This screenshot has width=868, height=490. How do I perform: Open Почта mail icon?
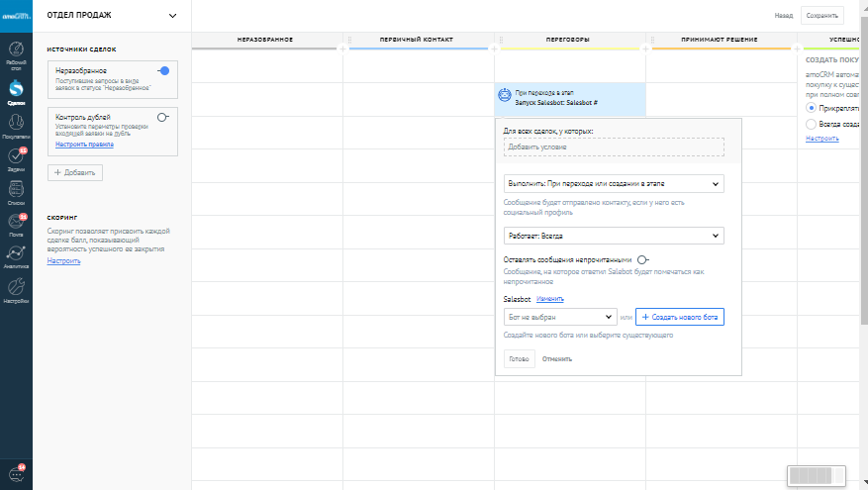(x=16, y=225)
